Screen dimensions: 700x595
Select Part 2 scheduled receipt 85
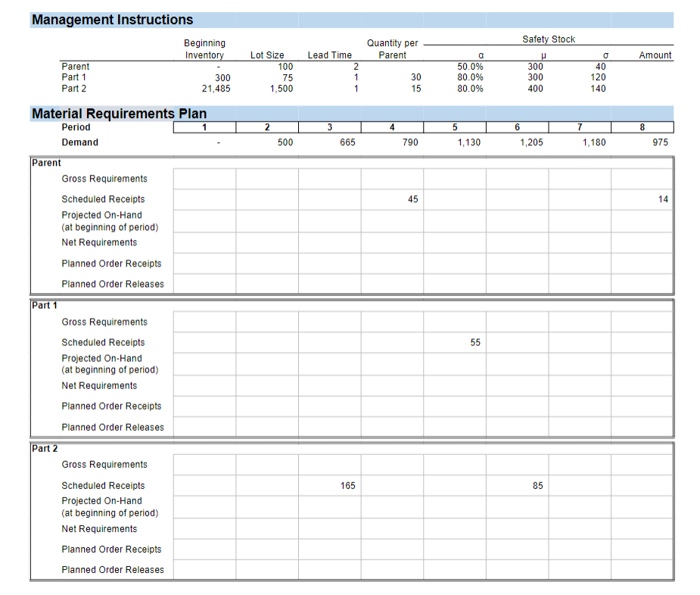[537, 485]
